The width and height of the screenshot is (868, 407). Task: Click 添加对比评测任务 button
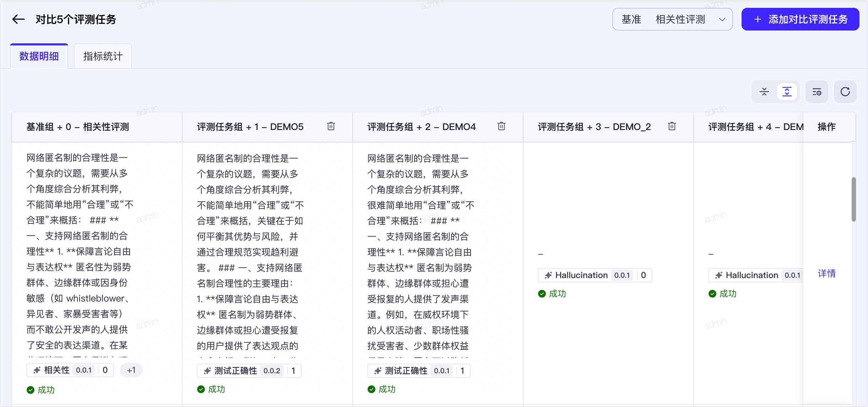pyautogui.click(x=800, y=19)
